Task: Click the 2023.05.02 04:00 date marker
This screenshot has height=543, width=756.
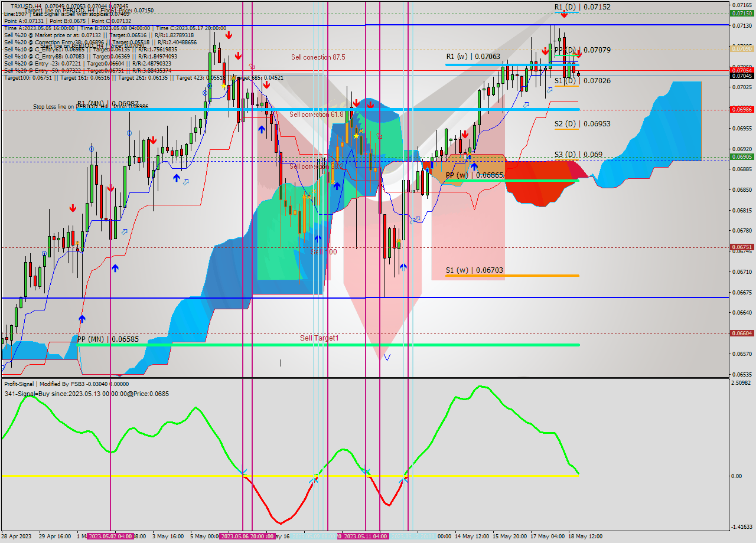Action: point(110,537)
